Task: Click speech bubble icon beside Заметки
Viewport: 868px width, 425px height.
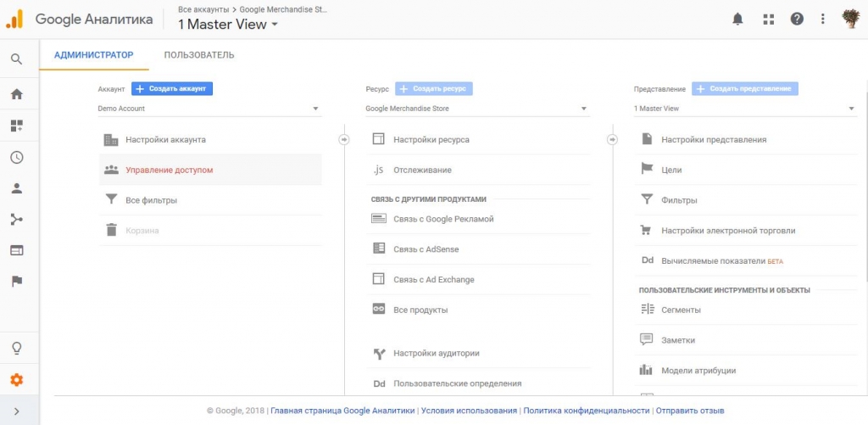Action: point(646,339)
